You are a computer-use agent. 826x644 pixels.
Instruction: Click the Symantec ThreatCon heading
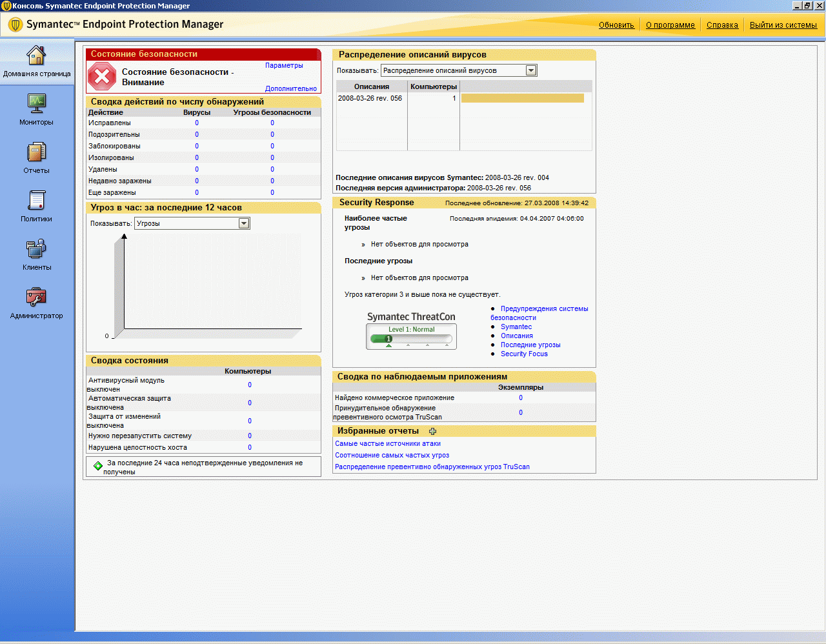tap(411, 317)
